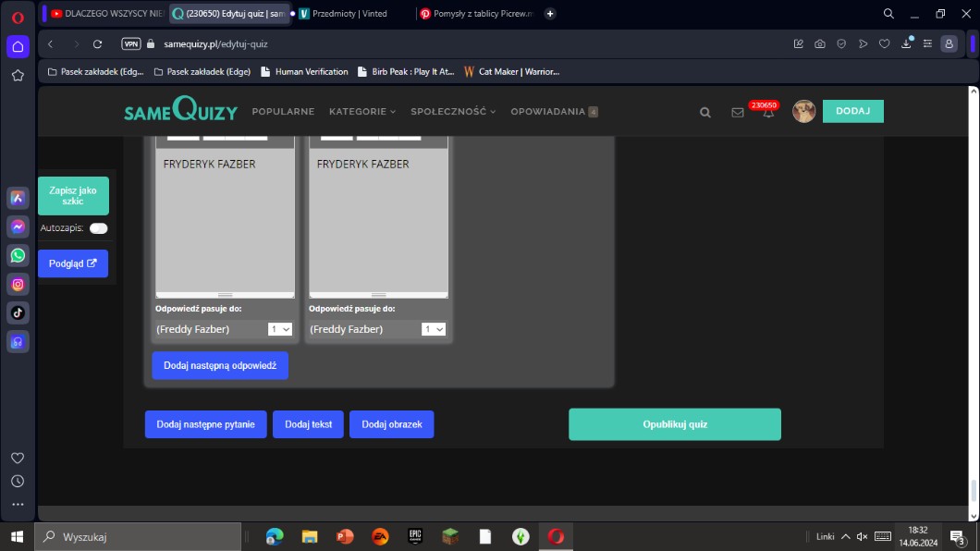The width and height of the screenshot is (980, 551).
Task: Open Instagram in the Opera sidebar
Action: pos(18,284)
